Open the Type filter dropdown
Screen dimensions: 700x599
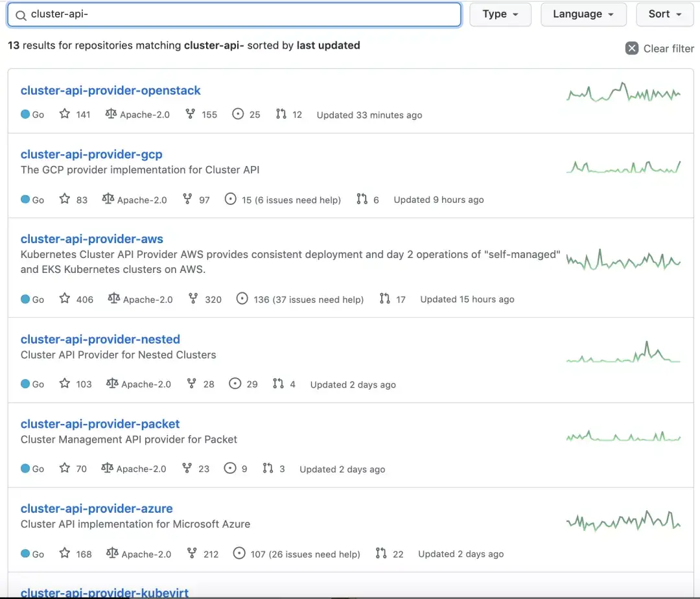click(500, 14)
